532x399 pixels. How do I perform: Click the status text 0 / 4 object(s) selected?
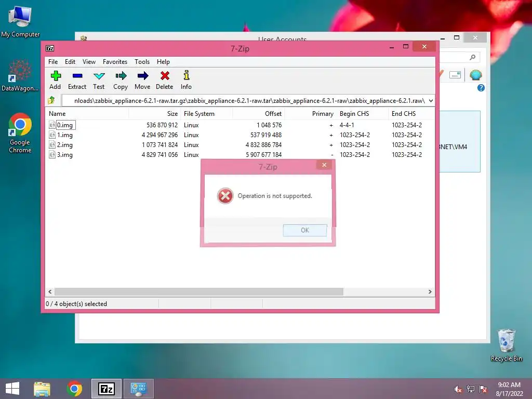click(76, 303)
